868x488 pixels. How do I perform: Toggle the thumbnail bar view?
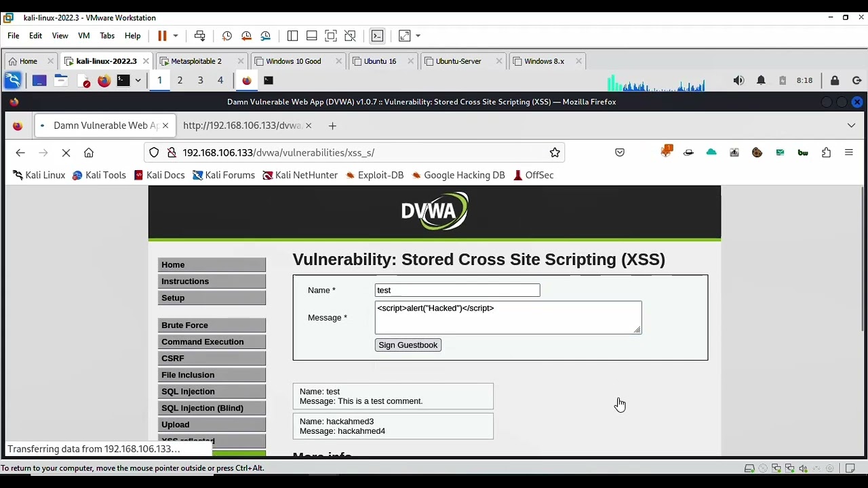(311, 36)
